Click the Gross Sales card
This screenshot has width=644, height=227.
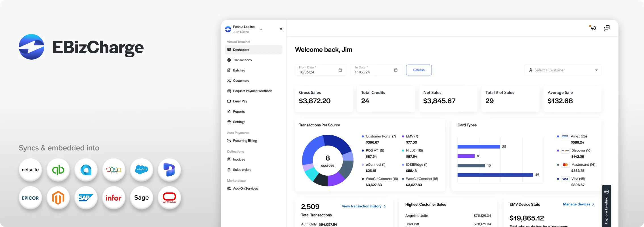[324, 99]
